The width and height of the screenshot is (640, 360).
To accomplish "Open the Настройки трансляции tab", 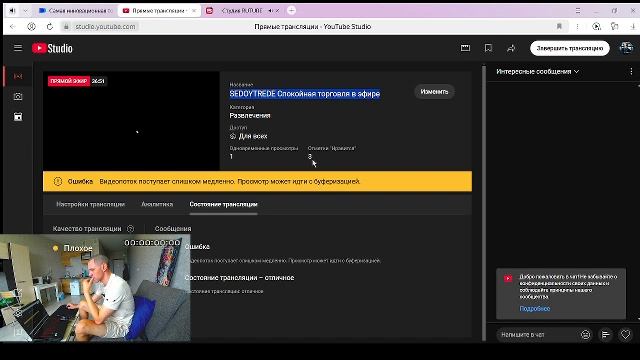I will [x=90, y=204].
